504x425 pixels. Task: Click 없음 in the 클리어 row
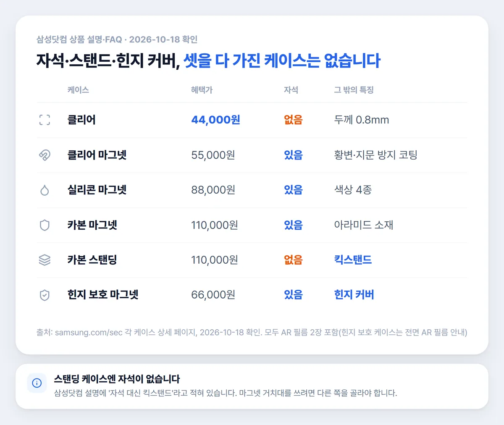coord(293,120)
